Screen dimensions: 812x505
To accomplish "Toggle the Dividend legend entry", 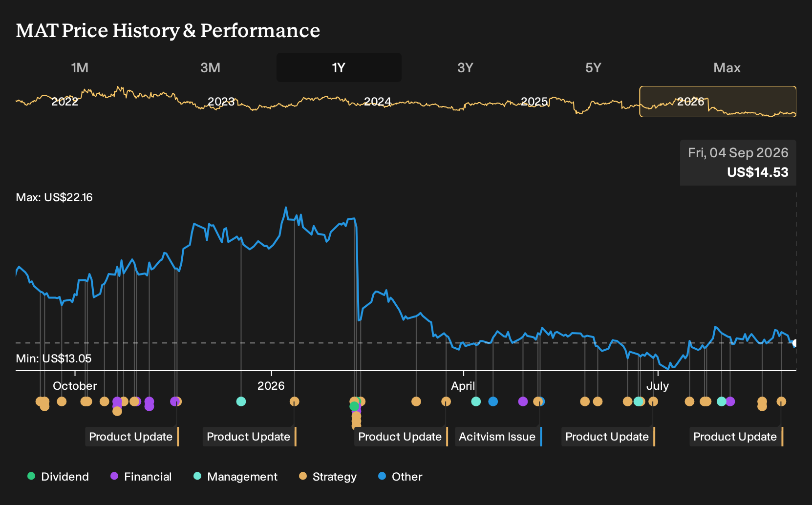I will (58, 477).
